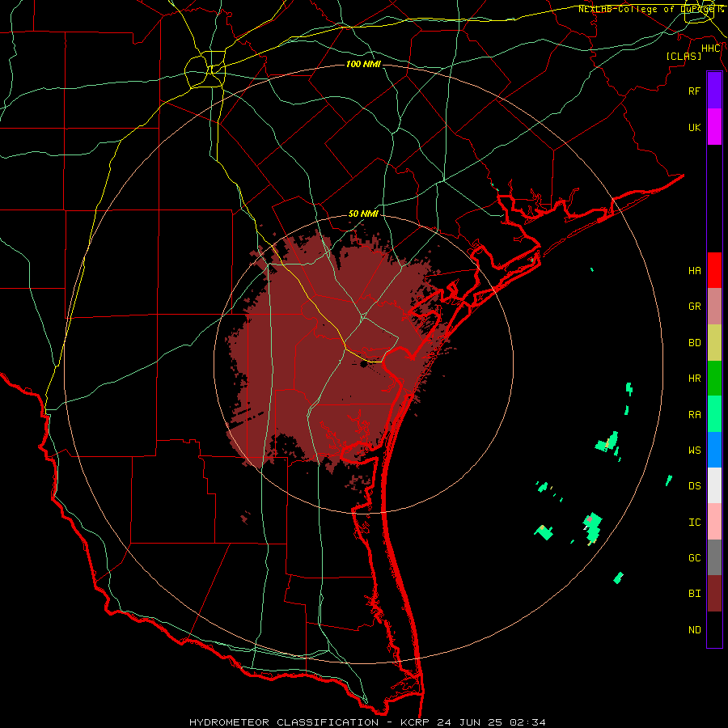Viewport: 728px width, 728px height.
Task: Click the 50 NMI range ring label
Action: tap(363, 214)
